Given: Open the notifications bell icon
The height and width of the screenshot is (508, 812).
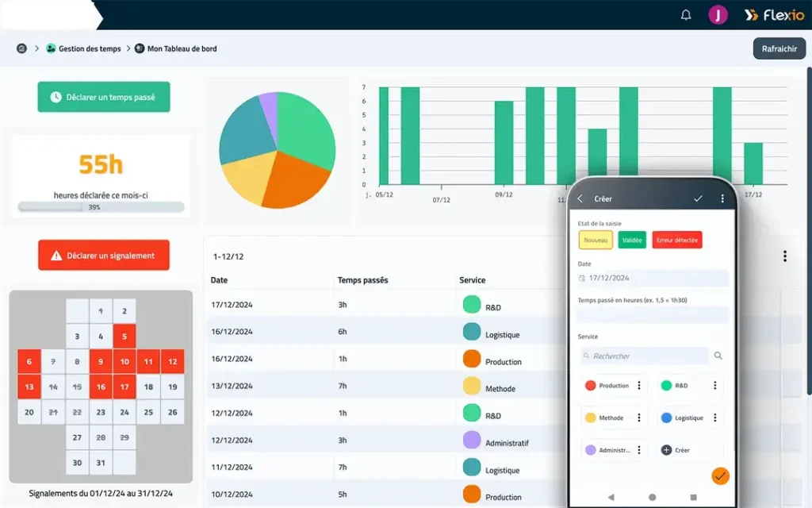Looking at the screenshot, I should 686,15.
